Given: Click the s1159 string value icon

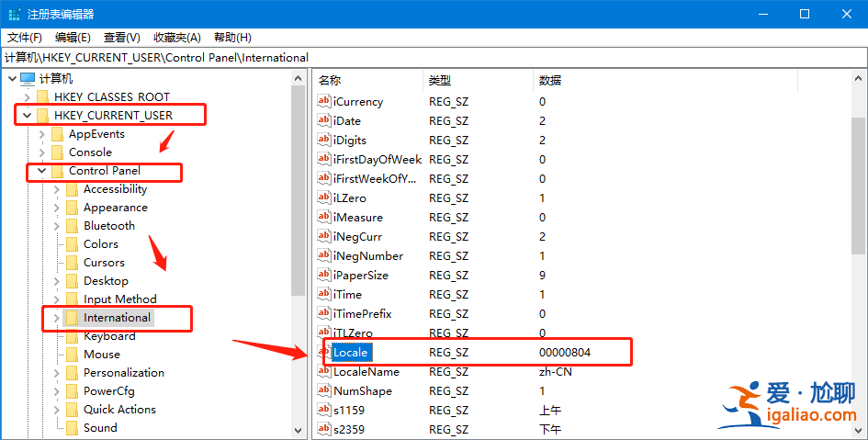Looking at the screenshot, I should (x=324, y=410).
